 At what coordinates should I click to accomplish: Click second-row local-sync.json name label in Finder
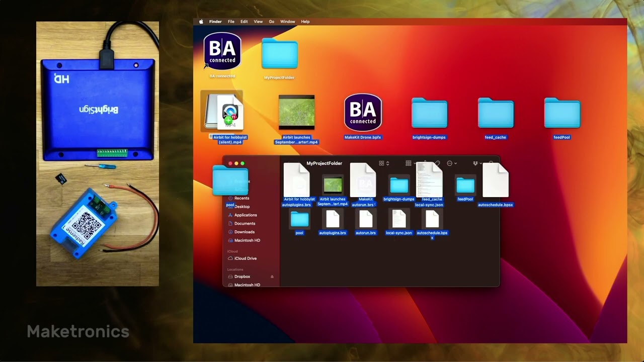tap(399, 233)
